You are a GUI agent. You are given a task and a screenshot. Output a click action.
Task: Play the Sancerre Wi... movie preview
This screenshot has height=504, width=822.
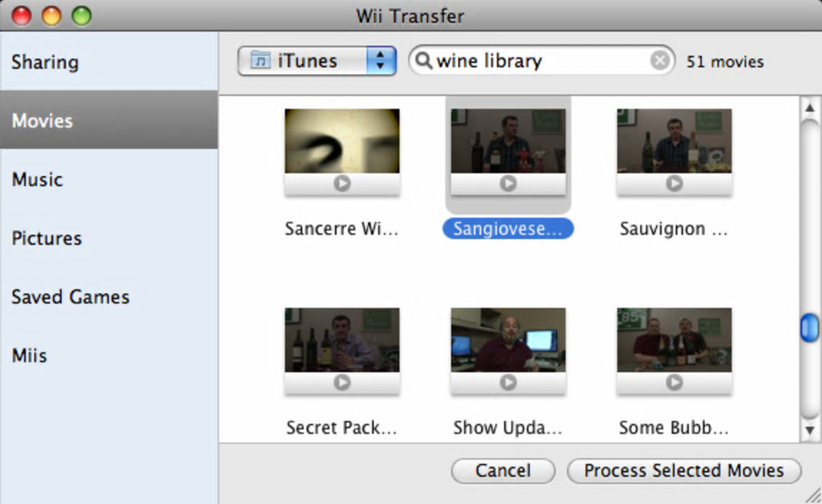point(342,184)
